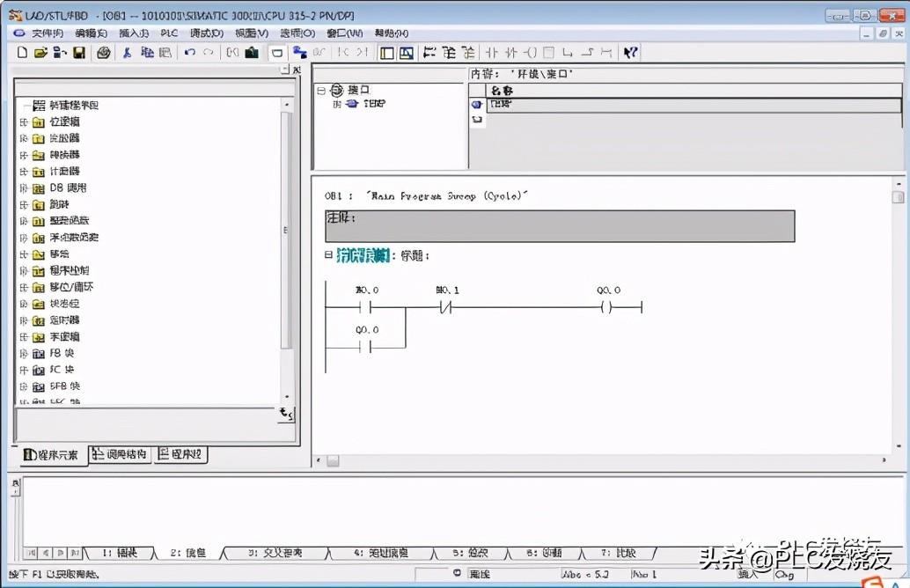Viewport: 910px width, 588px height.
Task: Open the 1: 错误 output tab
Action: (120, 553)
